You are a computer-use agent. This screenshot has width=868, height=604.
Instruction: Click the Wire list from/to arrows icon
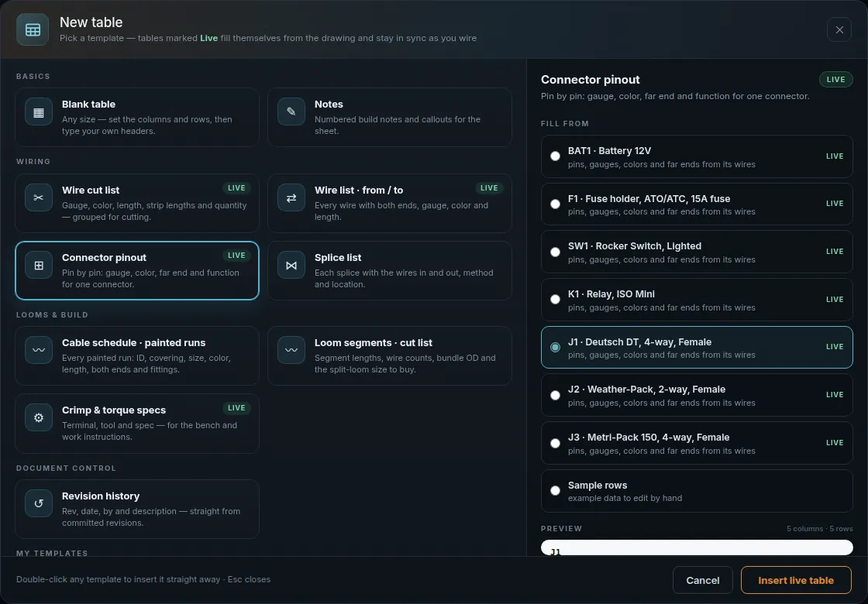coord(291,198)
